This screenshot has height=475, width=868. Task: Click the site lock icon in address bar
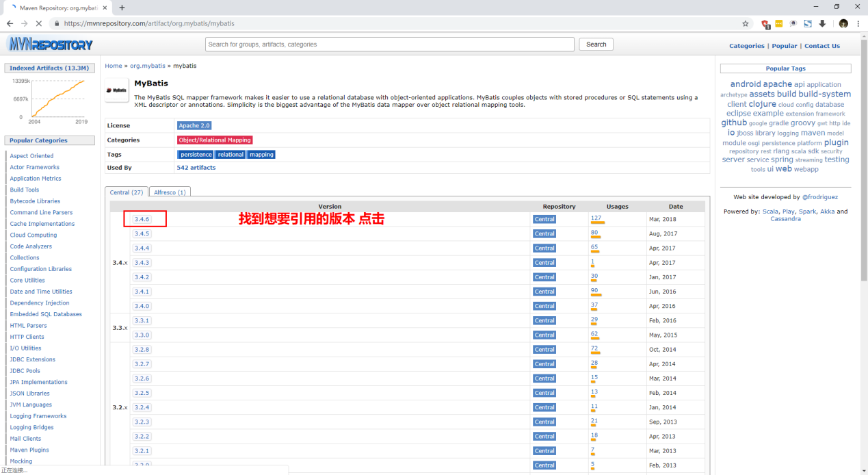(57, 23)
